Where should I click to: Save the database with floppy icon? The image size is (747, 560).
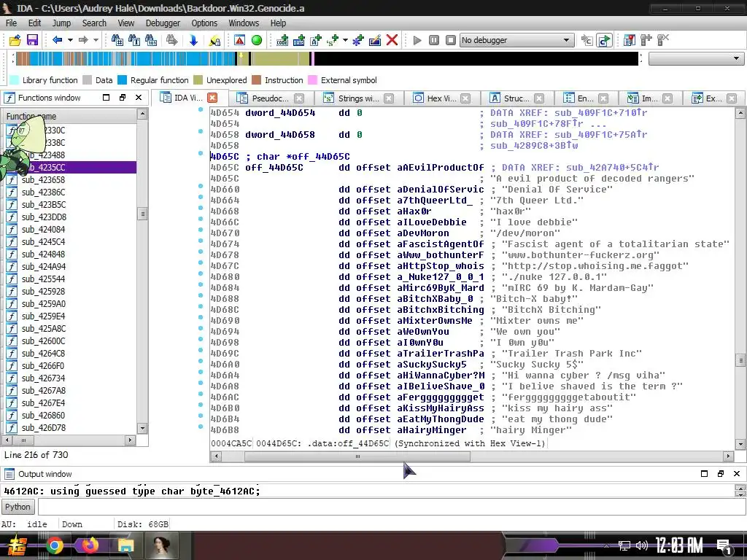tap(32, 41)
